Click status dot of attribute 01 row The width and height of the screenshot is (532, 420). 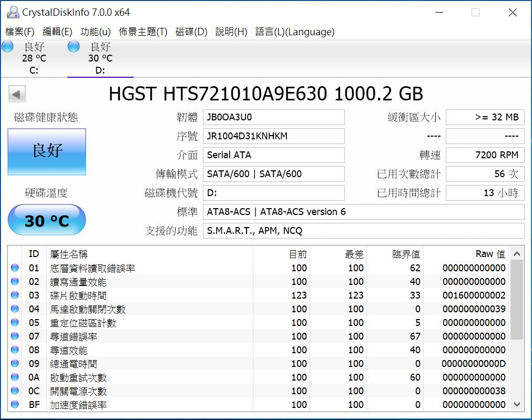tap(15, 268)
